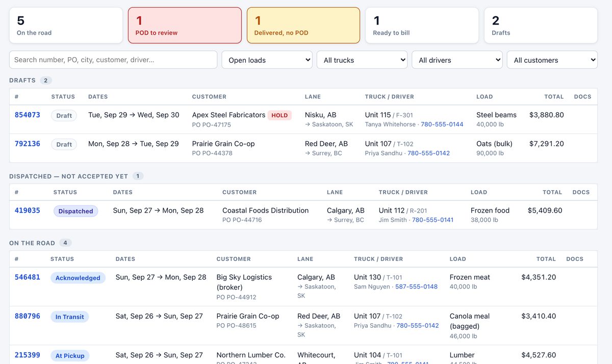Open load number 854073
This screenshot has width=612, height=364.
point(28,115)
